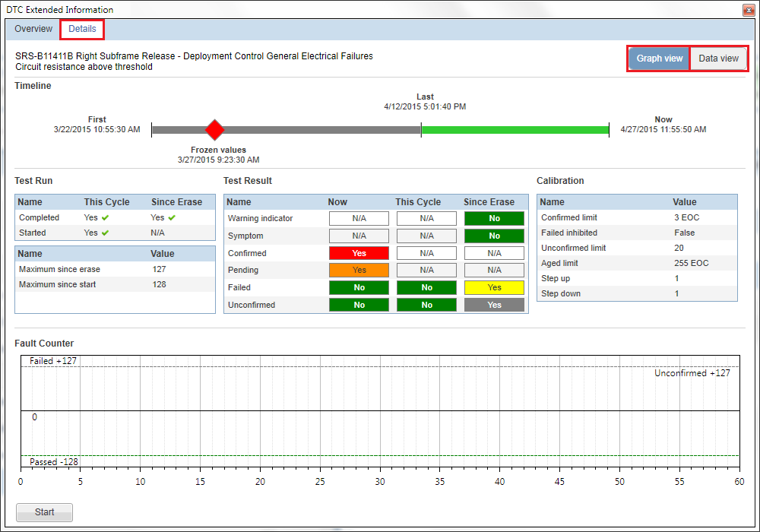Viewport: 760px width, 532px height.
Task: Click the First timestamp 3/22/2015 10:55:30 AM
Action: point(97,129)
